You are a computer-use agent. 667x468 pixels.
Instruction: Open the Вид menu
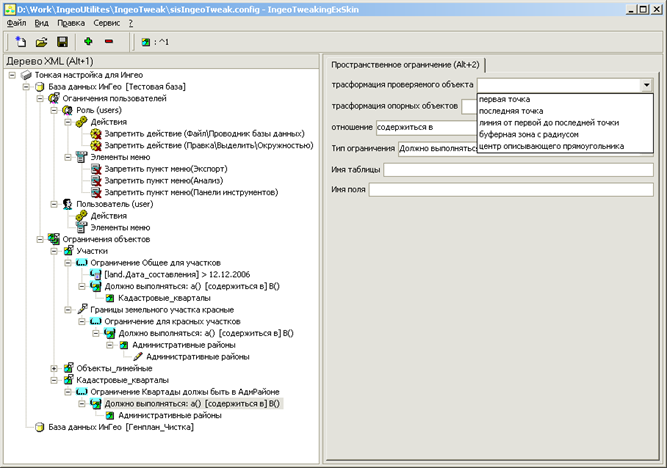(41, 23)
